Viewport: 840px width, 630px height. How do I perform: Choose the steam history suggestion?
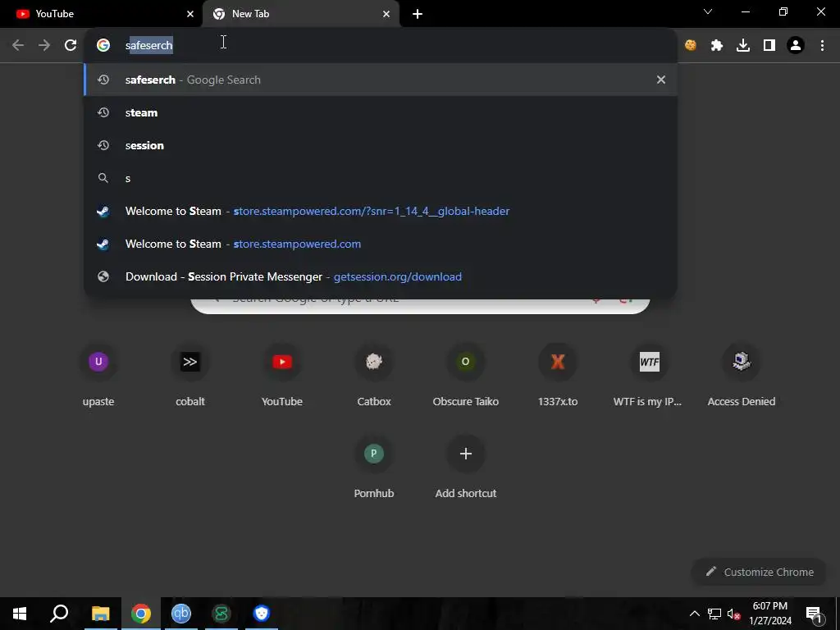coord(381,112)
